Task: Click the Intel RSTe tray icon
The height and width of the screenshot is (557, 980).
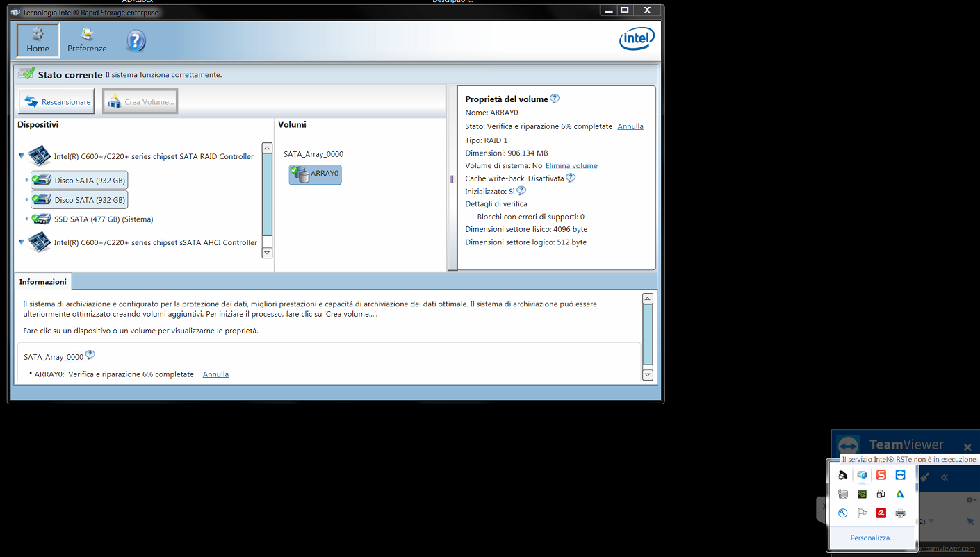Action: click(x=862, y=475)
